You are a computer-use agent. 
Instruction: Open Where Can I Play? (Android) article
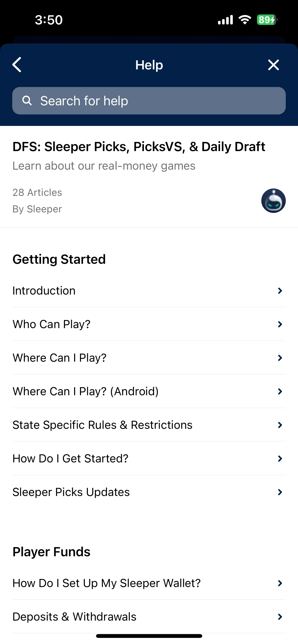(x=149, y=391)
